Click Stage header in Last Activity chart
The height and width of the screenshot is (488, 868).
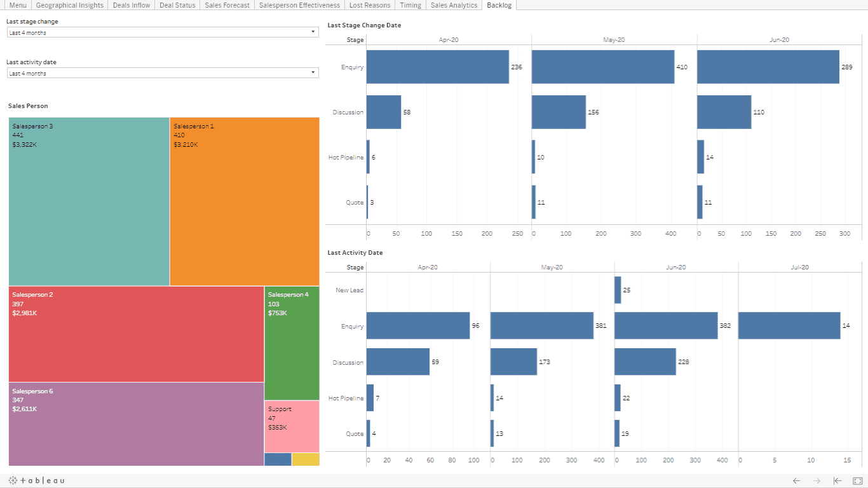coord(355,268)
